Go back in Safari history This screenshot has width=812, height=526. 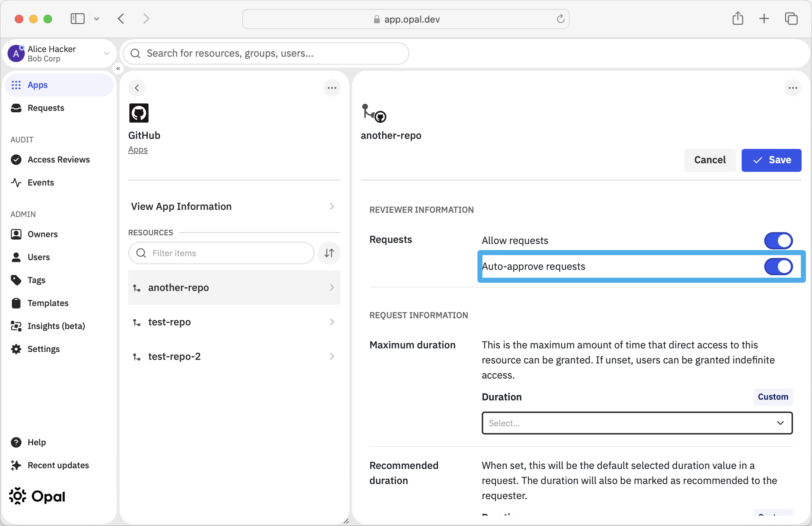[x=121, y=19]
